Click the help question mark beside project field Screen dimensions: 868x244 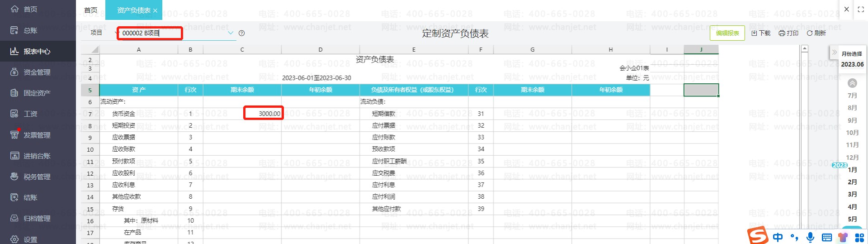pos(241,33)
